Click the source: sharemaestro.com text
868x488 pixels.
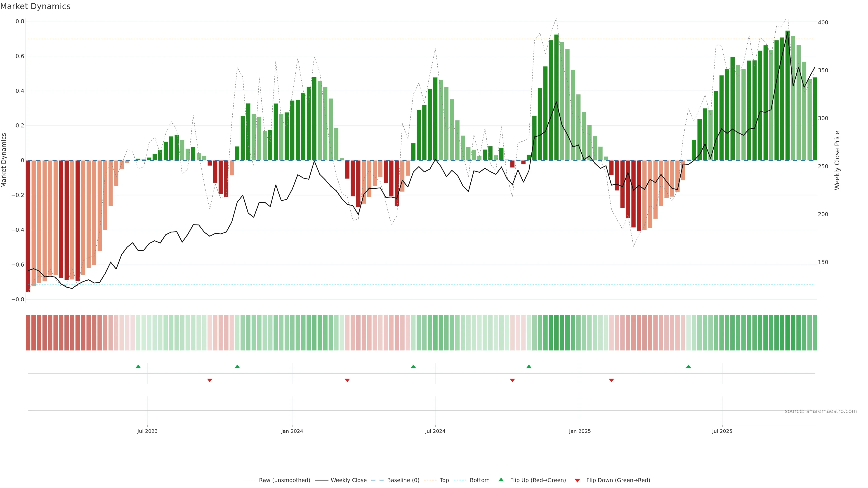tap(821, 411)
